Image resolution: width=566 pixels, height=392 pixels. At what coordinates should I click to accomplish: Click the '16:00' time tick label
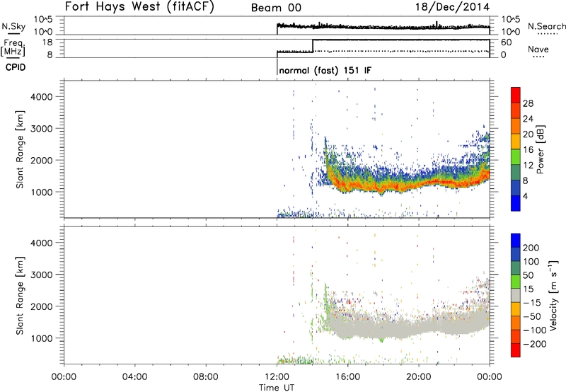click(x=347, y=377)
